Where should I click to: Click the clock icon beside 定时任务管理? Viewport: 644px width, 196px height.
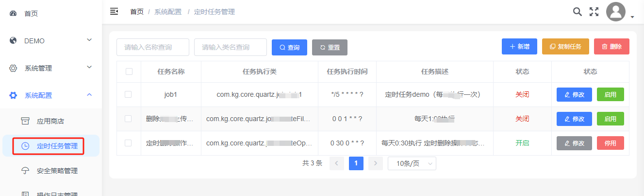pos(25,146)
